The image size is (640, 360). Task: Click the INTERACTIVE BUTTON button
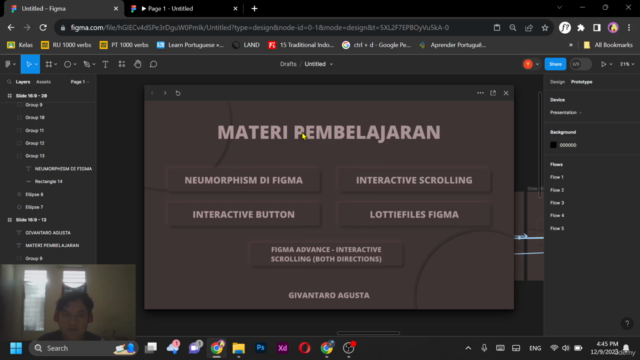[244, 214]
